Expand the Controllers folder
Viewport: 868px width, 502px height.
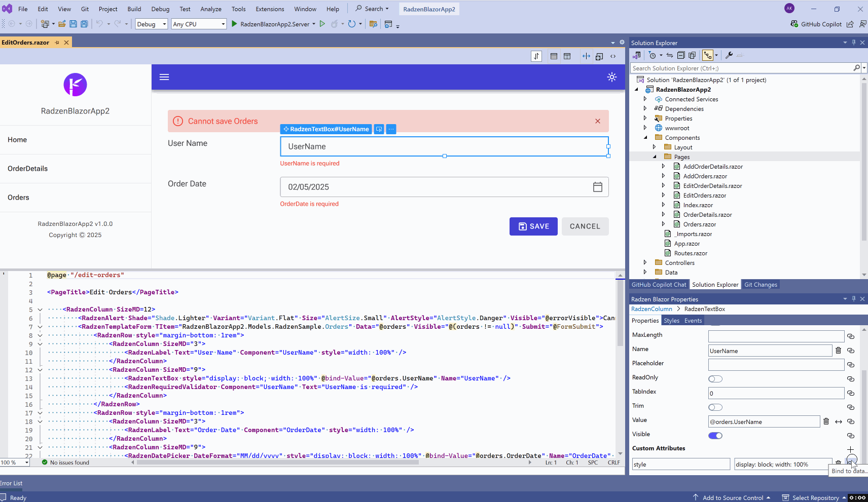click(x=645, y=262)
